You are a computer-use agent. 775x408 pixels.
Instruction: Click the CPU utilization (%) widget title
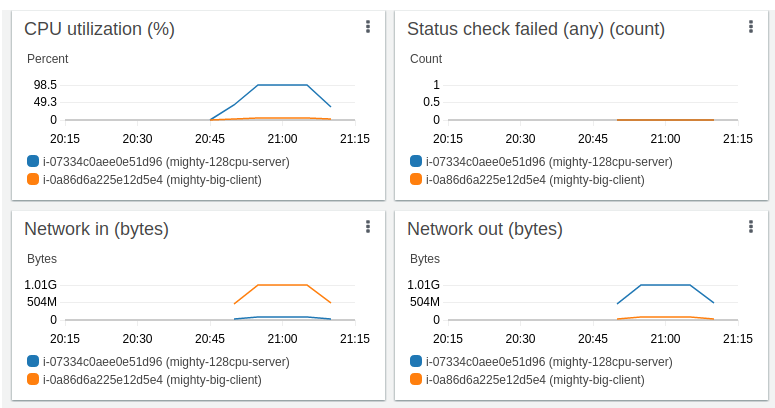99,29
